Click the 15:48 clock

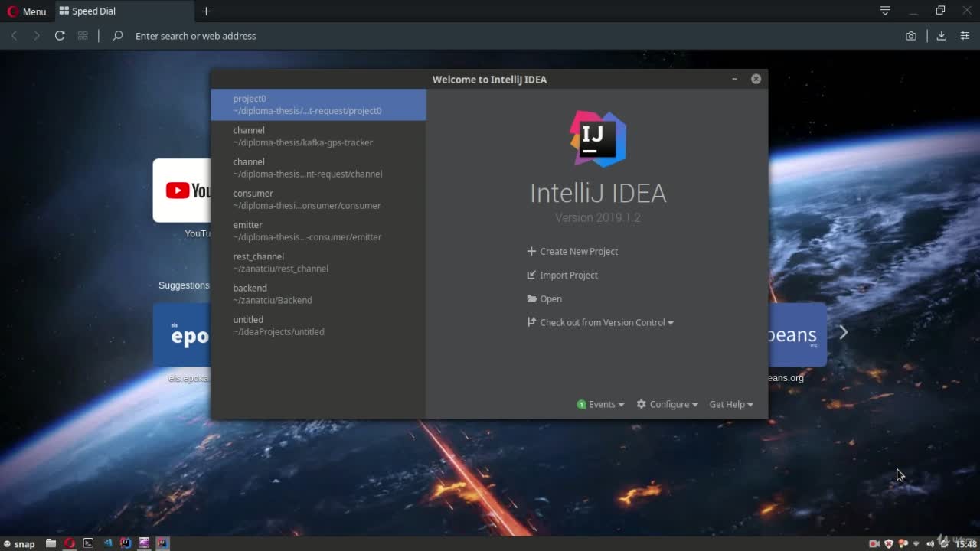point(965,544)
